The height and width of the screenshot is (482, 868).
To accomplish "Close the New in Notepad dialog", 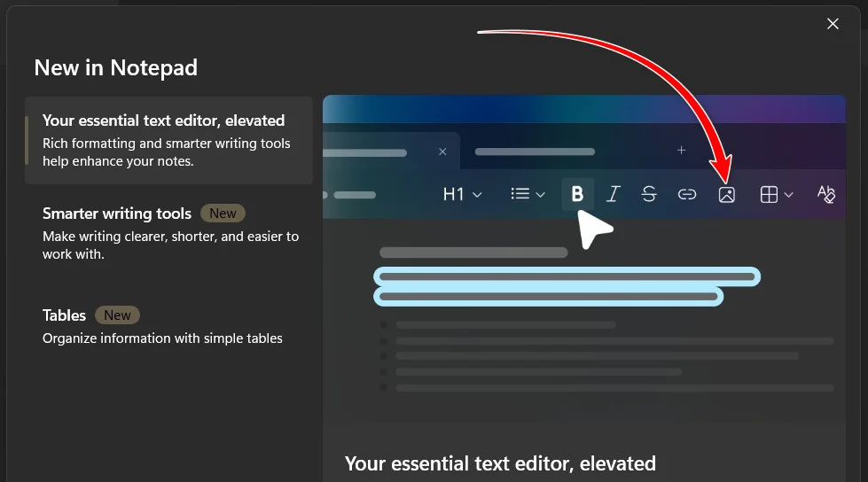I will [833, 24].
